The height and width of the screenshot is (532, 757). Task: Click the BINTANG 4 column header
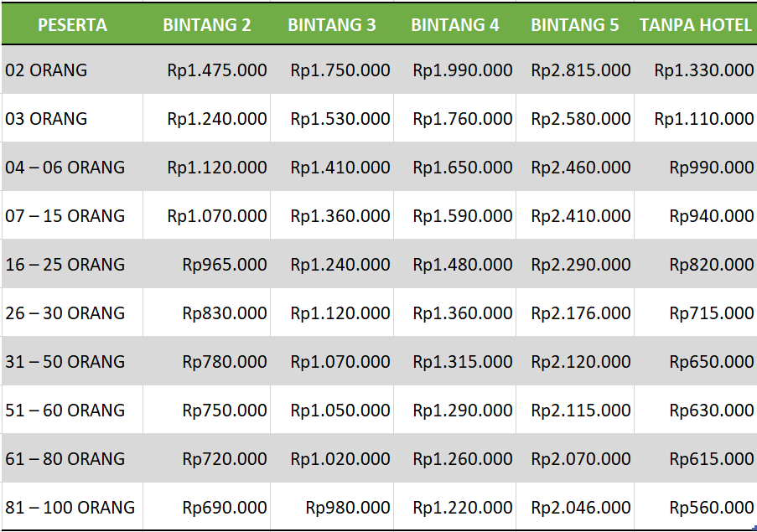click(455, 24)
